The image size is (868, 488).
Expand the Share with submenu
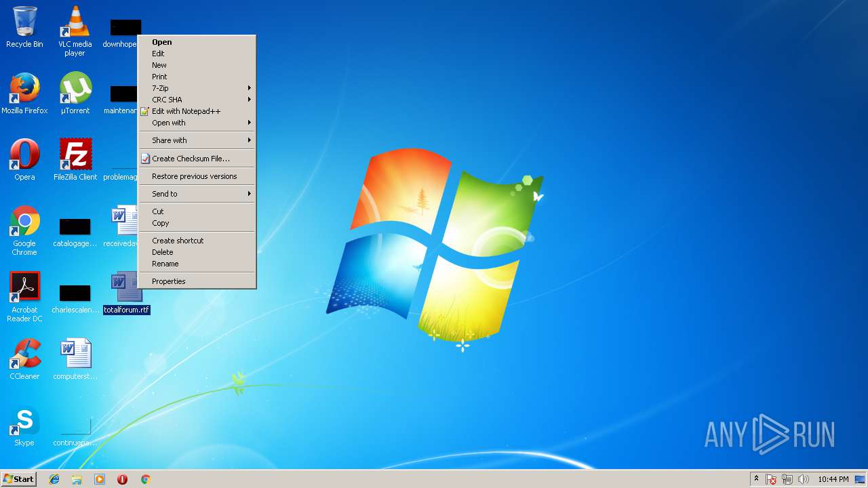click(197, 140)
